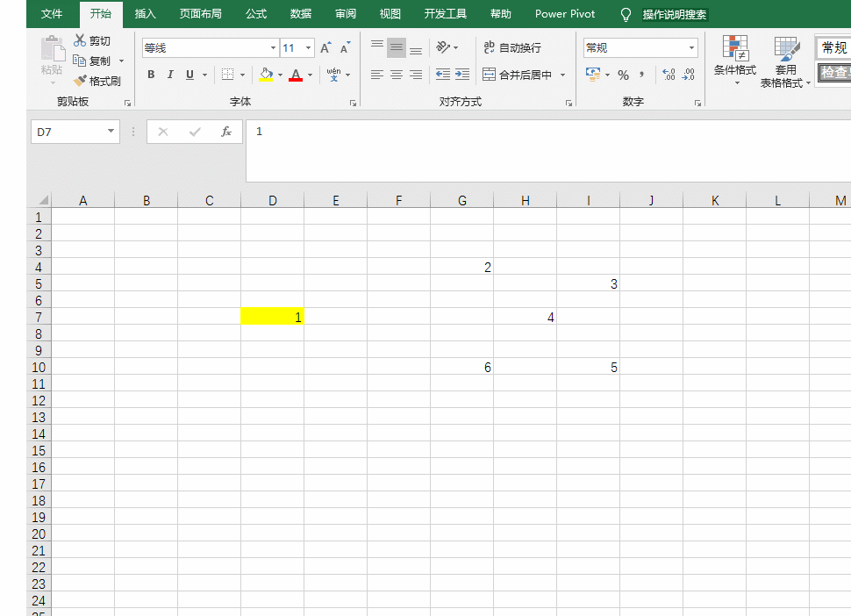851x616 pixels.
Task: Open number group dialog launcher
Action: 697,103
